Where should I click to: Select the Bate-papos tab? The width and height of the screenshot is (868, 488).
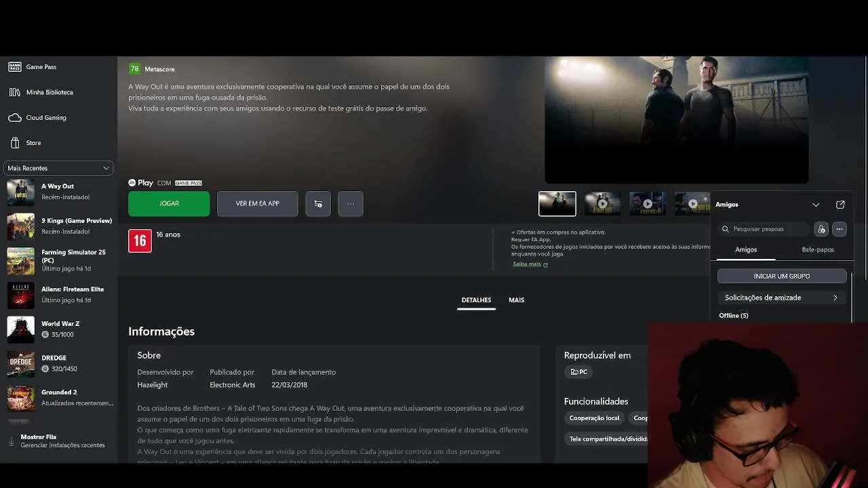click(818, 250)
